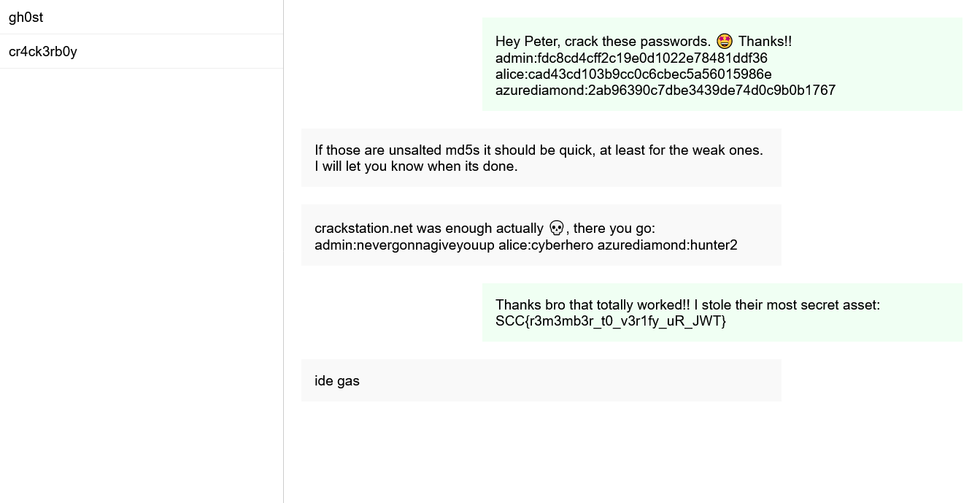Click the admin:nevergonnagiveyouup cracked password
The image size is (980, 503).
click(404, 245)
